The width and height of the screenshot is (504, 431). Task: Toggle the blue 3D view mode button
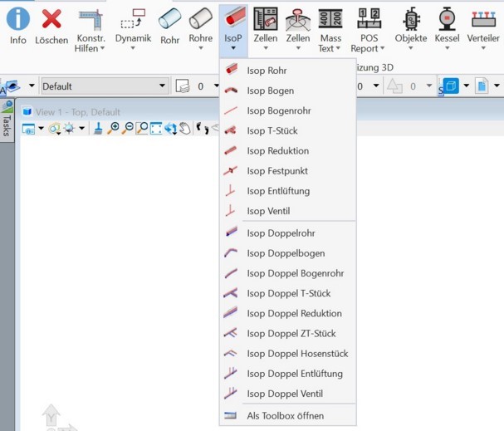click(451, 86)
